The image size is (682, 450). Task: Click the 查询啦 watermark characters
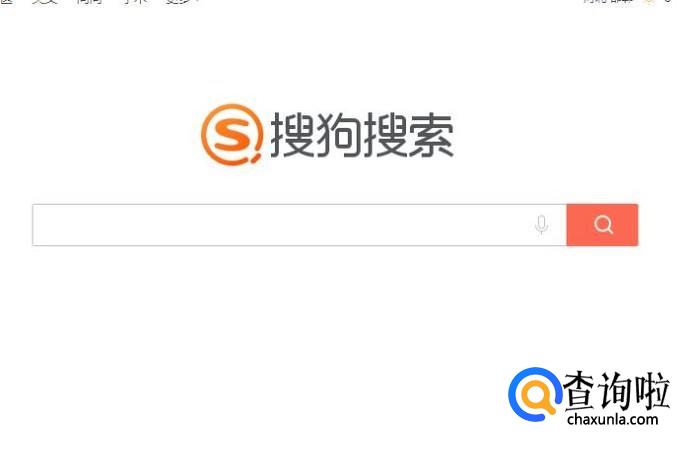point(616,391)
